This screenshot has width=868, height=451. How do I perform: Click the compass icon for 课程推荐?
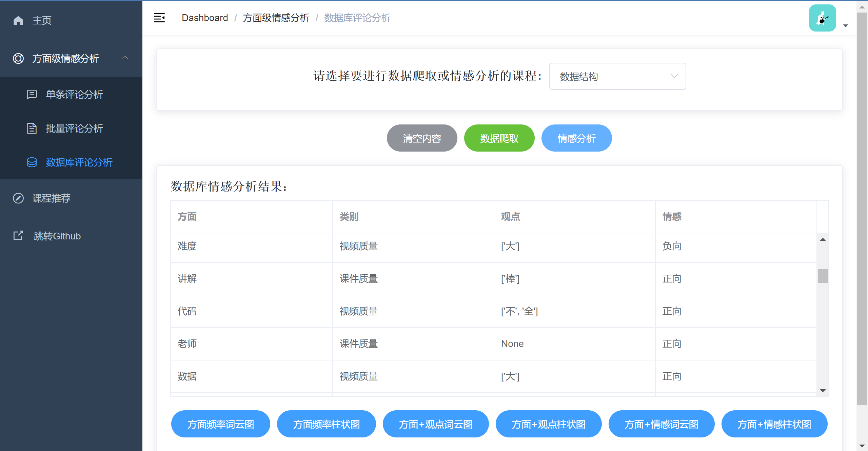pos(18,198)
